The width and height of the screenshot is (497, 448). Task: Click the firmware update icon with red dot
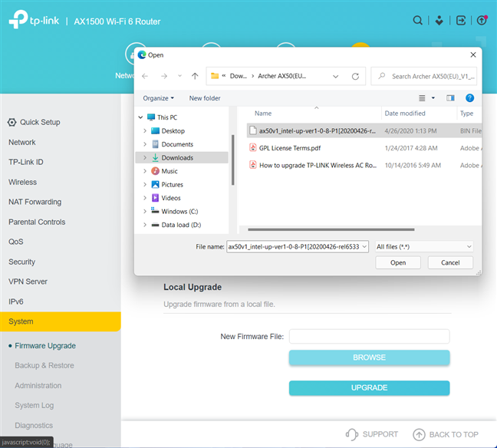click(x=482, y=20)
